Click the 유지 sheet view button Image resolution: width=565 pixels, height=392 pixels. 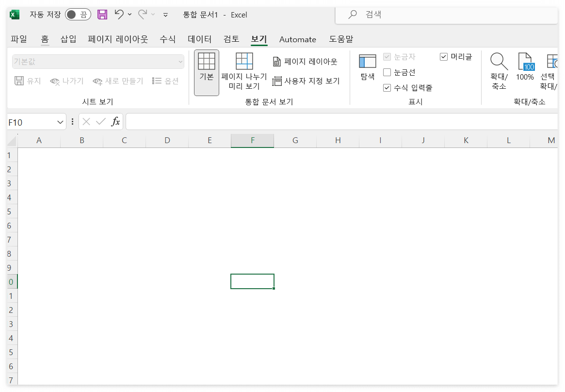click(x=27, y=81)
